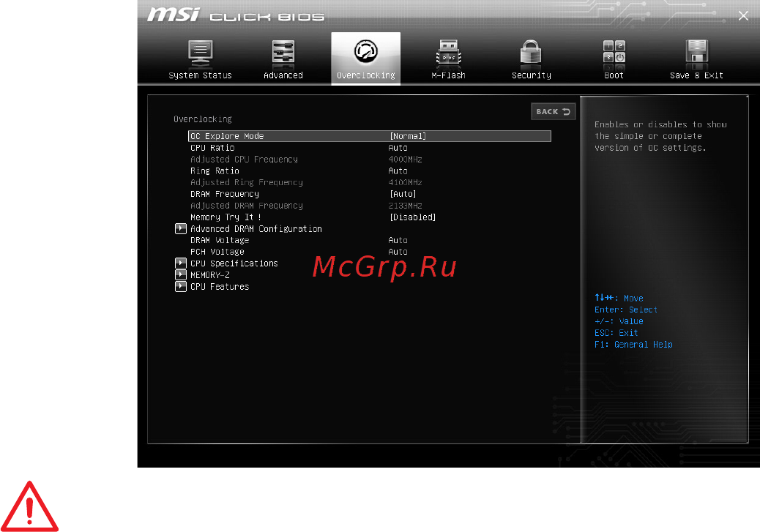Click the ESC: Exit hint
760x532 pixels.
(x=616, y=333)
